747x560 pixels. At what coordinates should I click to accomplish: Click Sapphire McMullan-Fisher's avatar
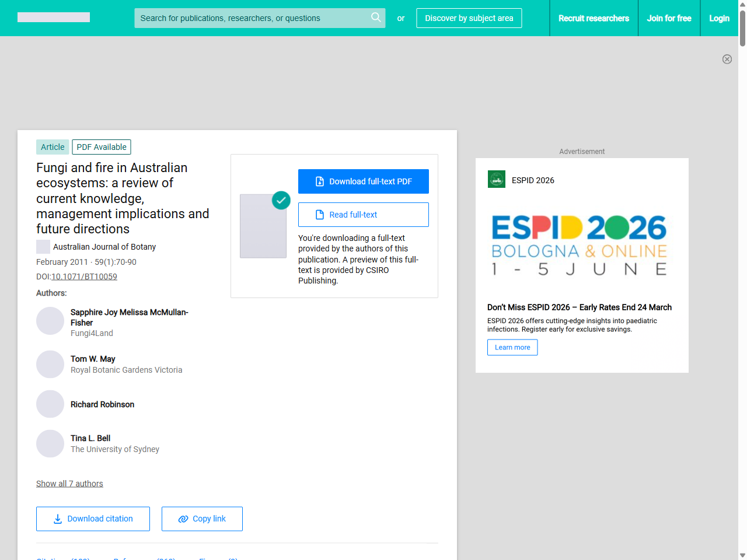50,321
